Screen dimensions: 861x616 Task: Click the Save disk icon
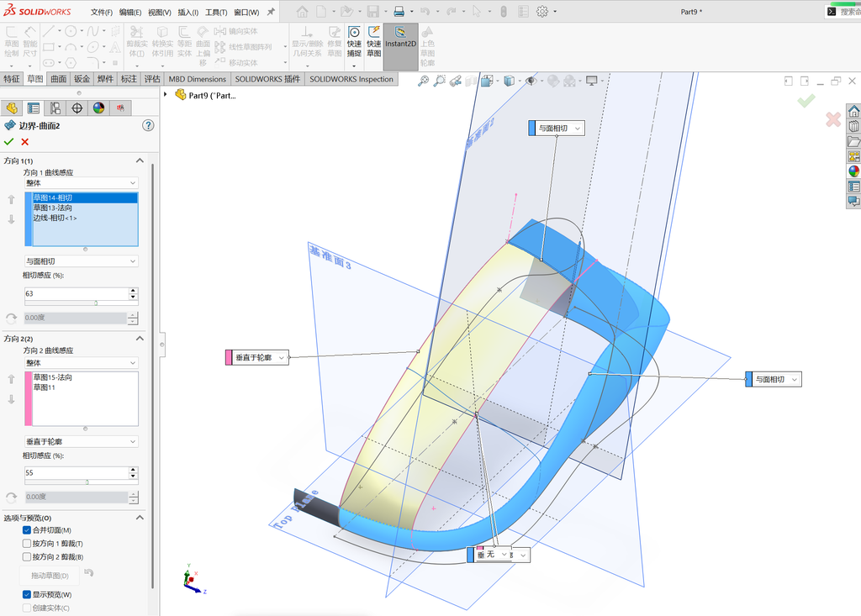coord(372,11)
